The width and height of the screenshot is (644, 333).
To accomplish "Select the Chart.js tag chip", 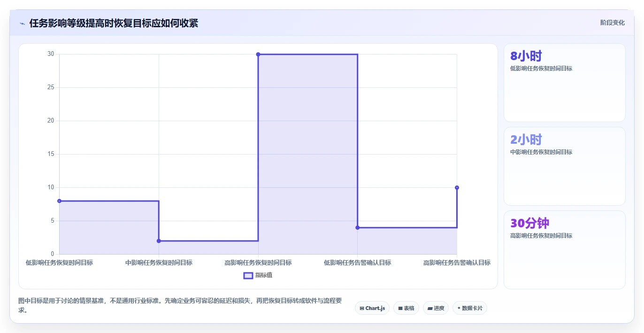I will click(372, 308).
